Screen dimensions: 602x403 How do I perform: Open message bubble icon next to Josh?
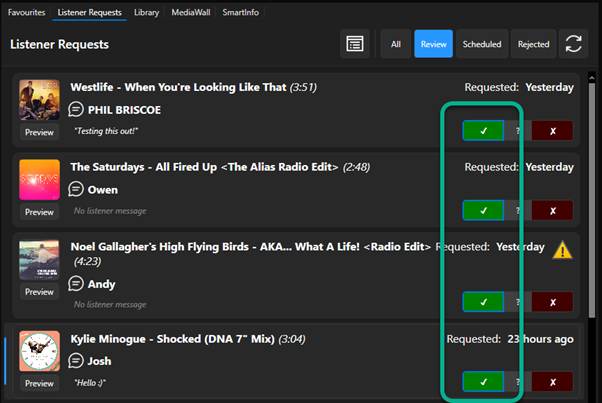click(76, 361)
